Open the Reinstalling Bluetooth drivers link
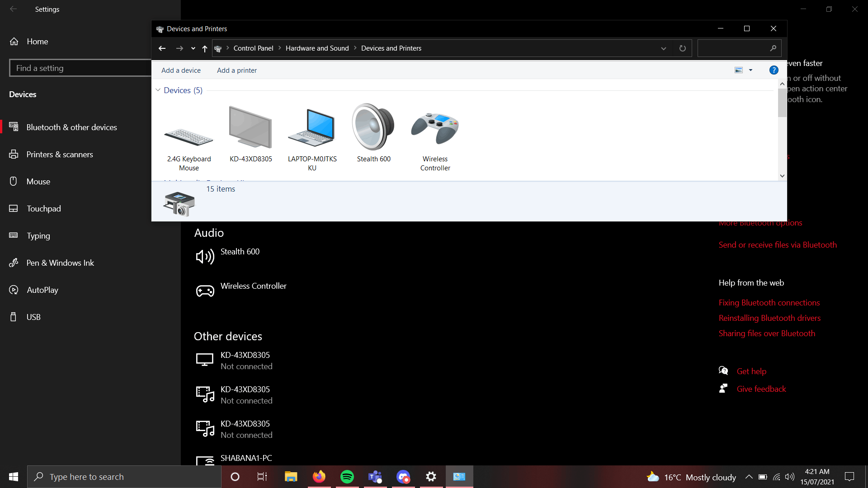The width and height of the screenshot is (868, 488). point(769,317)
